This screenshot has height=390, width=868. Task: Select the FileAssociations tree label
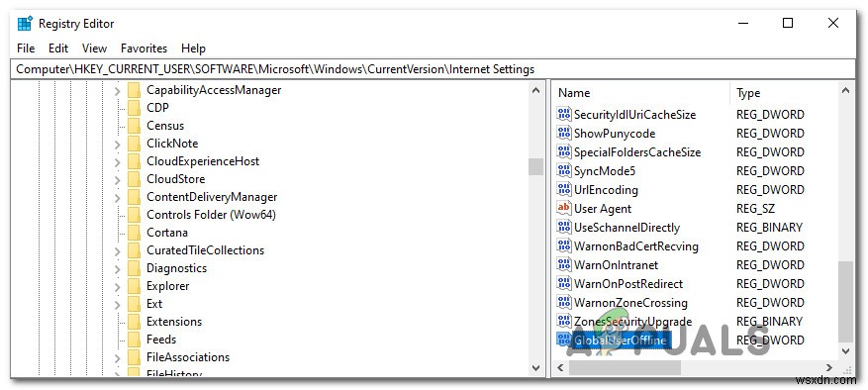point(188,357)
